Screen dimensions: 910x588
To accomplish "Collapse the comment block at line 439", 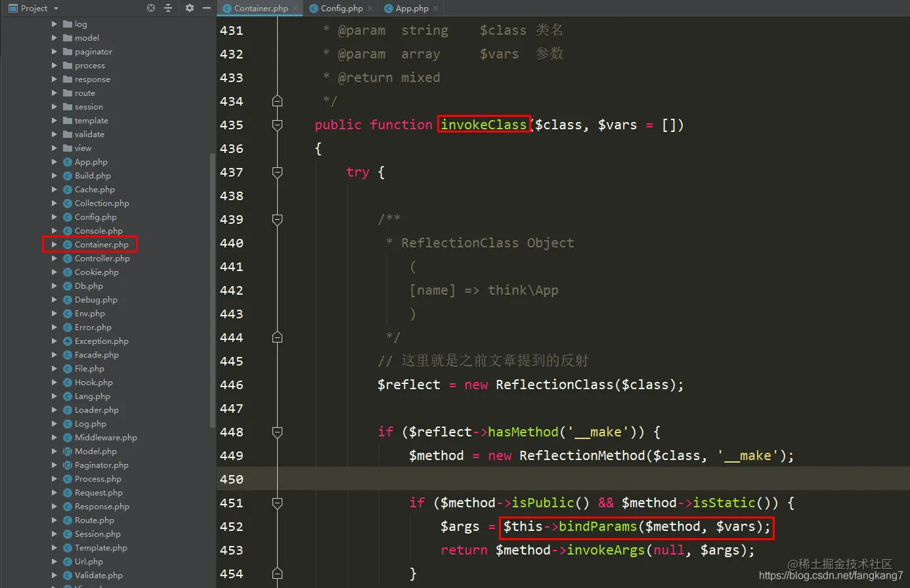I will [x=277, y=219].
